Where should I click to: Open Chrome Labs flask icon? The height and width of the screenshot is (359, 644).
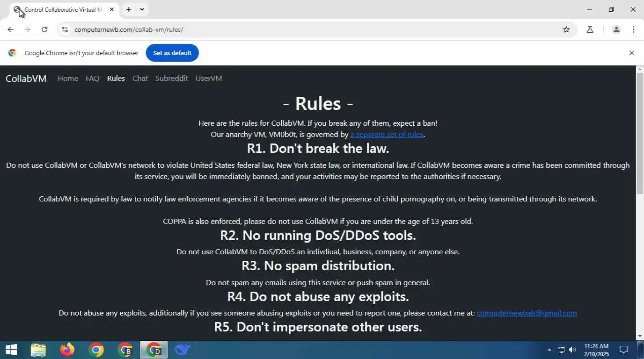(x=590, y=29)
